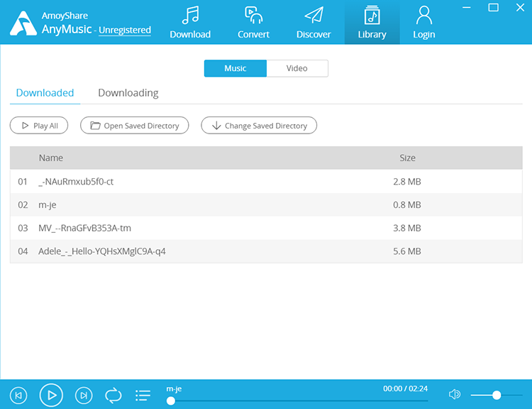Maximize the AnyMusic window
Screen dimensions: 532x409
point(493,8)
